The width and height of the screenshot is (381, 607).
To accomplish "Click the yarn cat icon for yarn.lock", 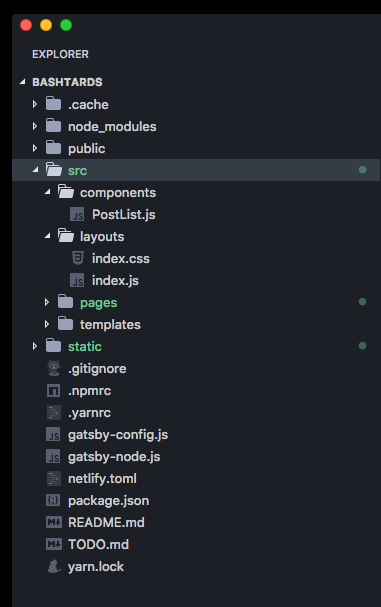I will 54,566.
